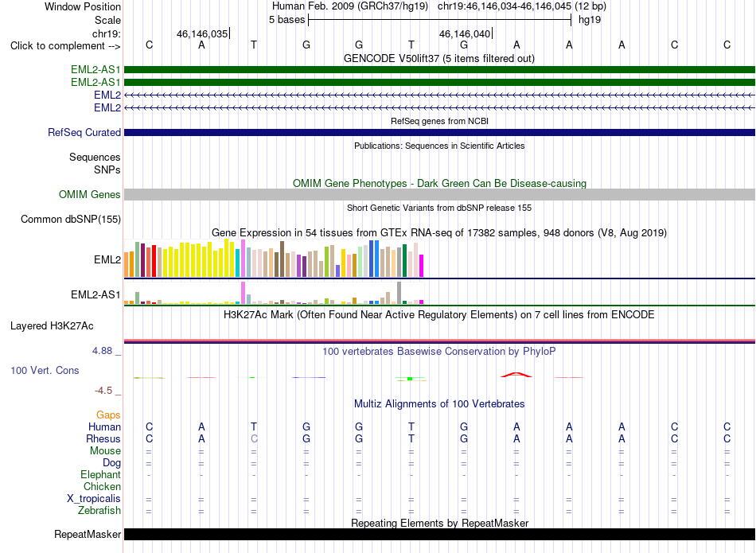Viewport: 756px width, 553px height.
Task: Click the H3K27Ac Mark track title
Action: [438, 315]
